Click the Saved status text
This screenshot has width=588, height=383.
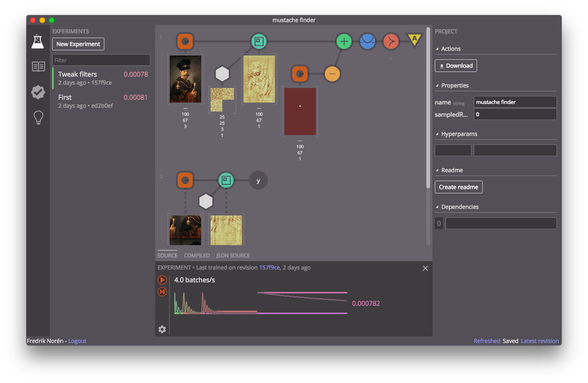510,341
